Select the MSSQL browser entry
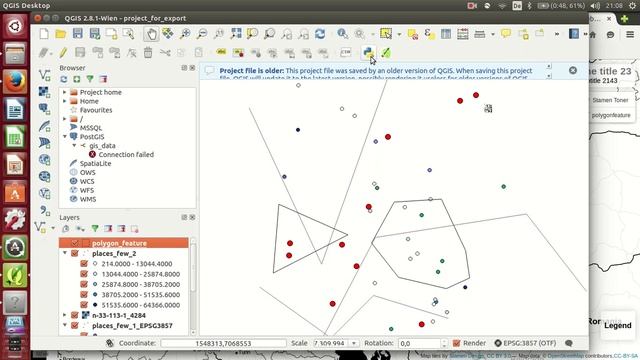Screen dimensions: 640x360 (91, 128)
